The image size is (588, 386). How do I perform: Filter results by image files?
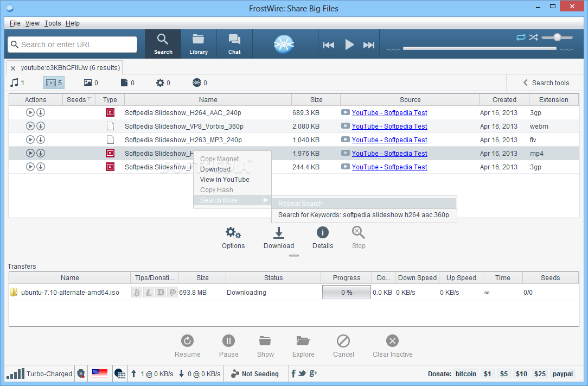[x=91, y=83]
